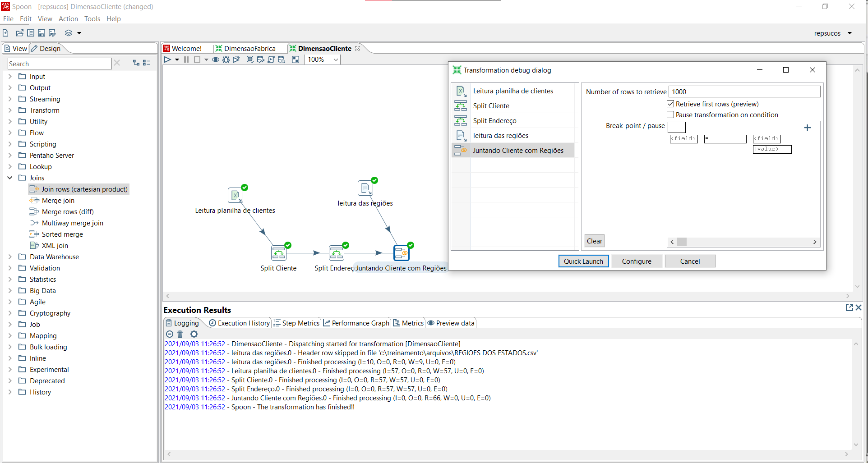Collapse all tree items icon
The image size is (868, 463).
[x=147, y=63]
